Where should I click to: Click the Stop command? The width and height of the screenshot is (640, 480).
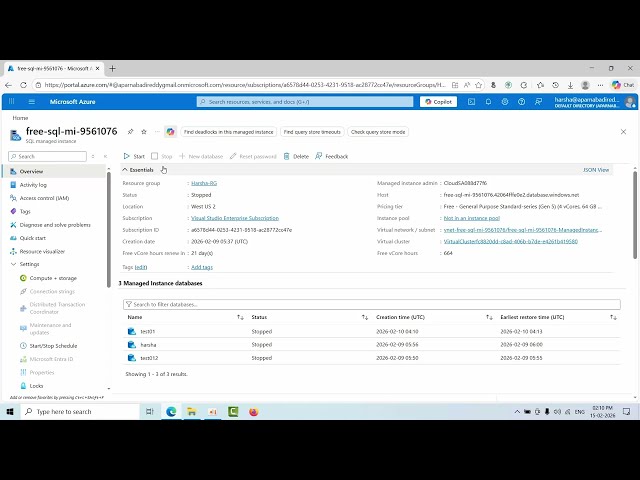point(162,156)
